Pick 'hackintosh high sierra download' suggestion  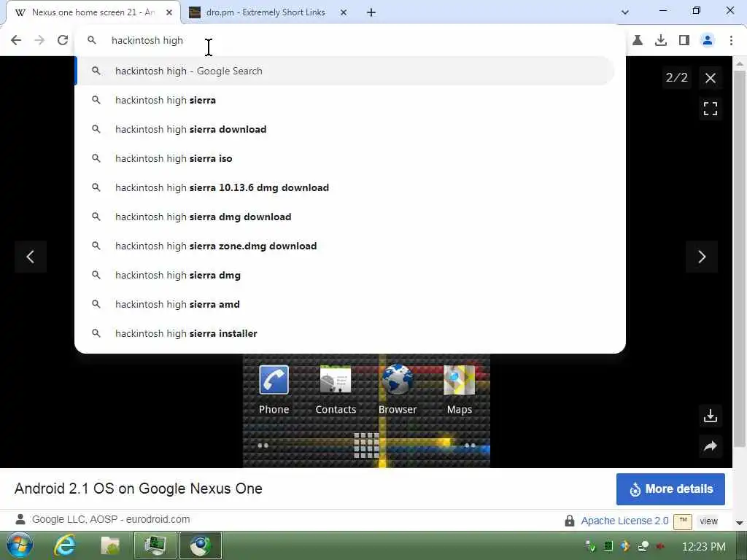[x=344, y=129]
